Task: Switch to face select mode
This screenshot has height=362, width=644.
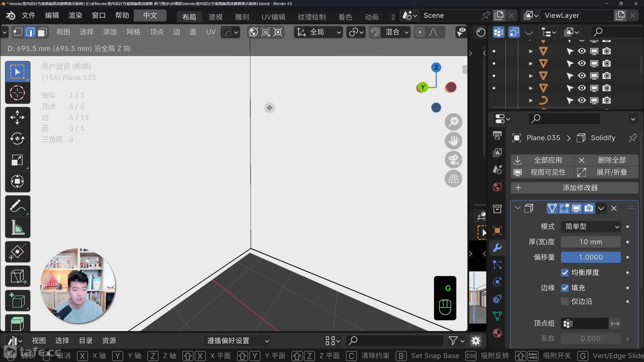Action: tap(42, 32)
